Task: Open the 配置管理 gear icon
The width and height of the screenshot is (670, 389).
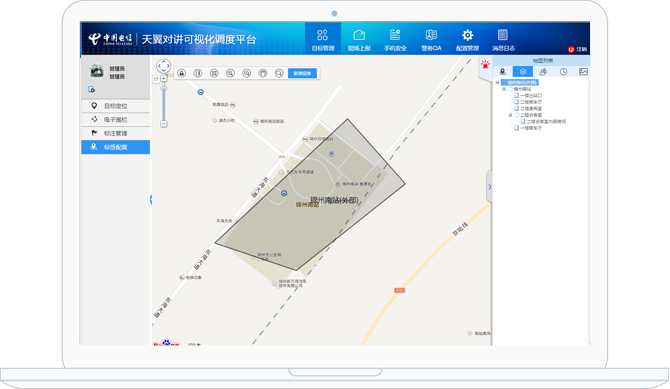Action: 467,35
